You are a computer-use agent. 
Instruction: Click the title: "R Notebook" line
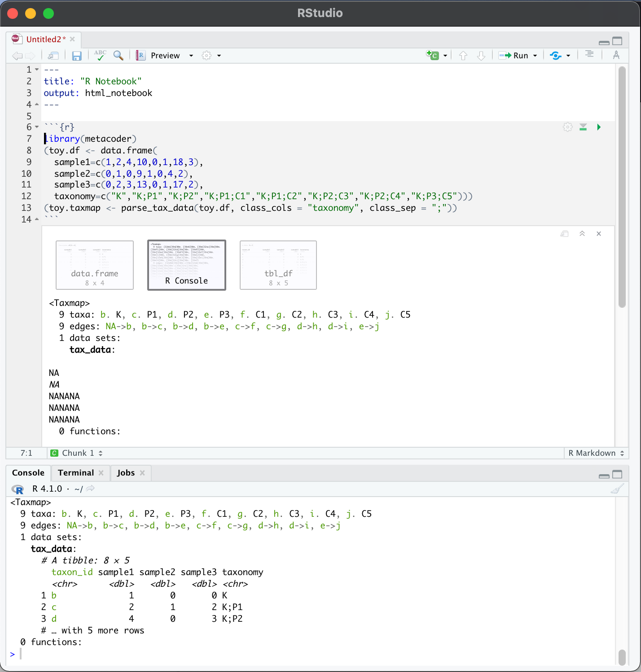tap(93, 81)
